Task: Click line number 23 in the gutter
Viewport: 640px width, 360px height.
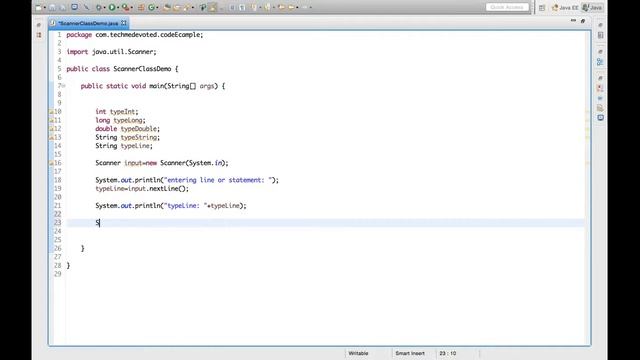Action: pyautogui.click(x=57, y=222)
